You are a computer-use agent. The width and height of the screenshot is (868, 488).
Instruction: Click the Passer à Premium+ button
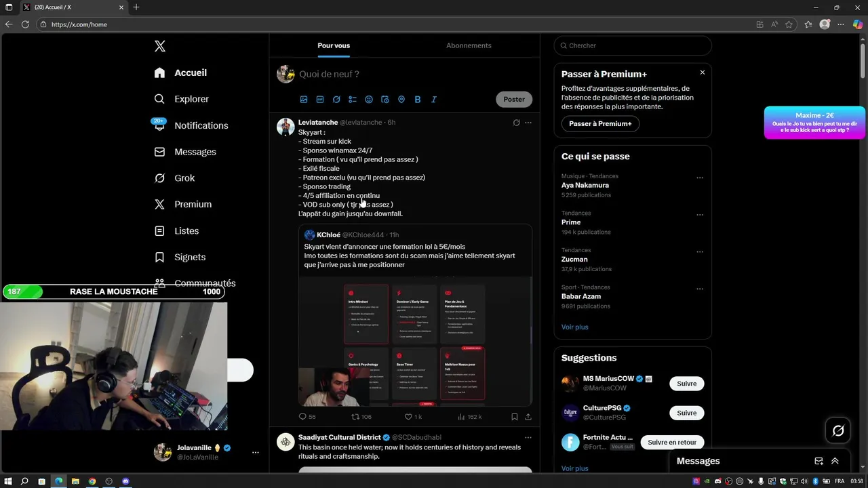point(600,124)
